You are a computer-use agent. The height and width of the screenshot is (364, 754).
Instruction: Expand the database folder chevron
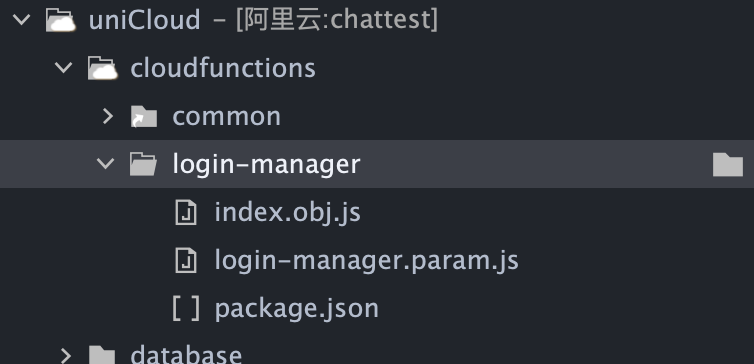pos(65,356)
